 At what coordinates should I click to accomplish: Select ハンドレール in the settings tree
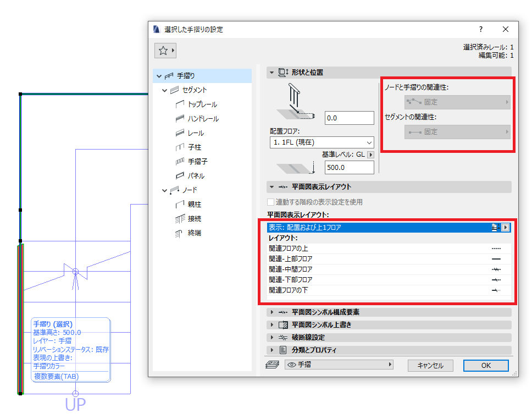pos(203,119)
